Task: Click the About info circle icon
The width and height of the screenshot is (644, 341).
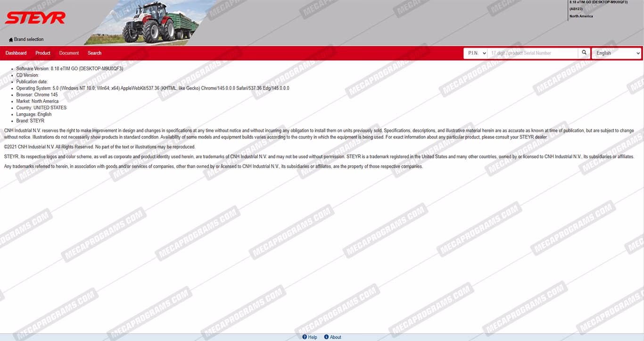Action: pyautogui.click(x=326, y=337)
